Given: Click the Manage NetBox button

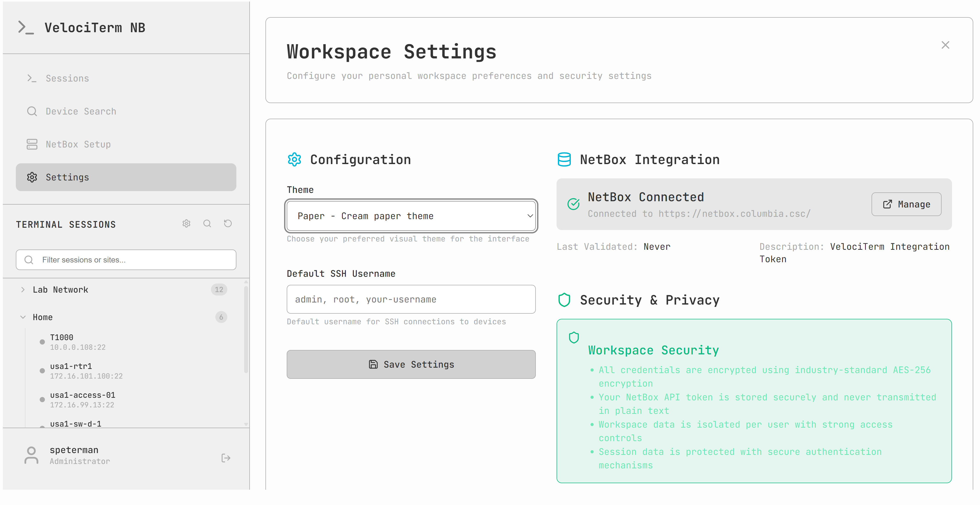Looking at the screenshot, I should coord(906,204).
